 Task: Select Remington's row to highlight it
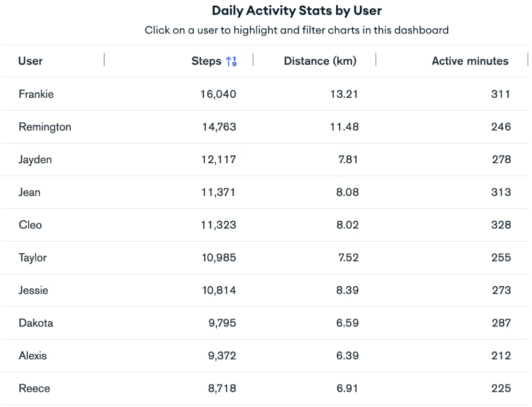coord(45,127)
